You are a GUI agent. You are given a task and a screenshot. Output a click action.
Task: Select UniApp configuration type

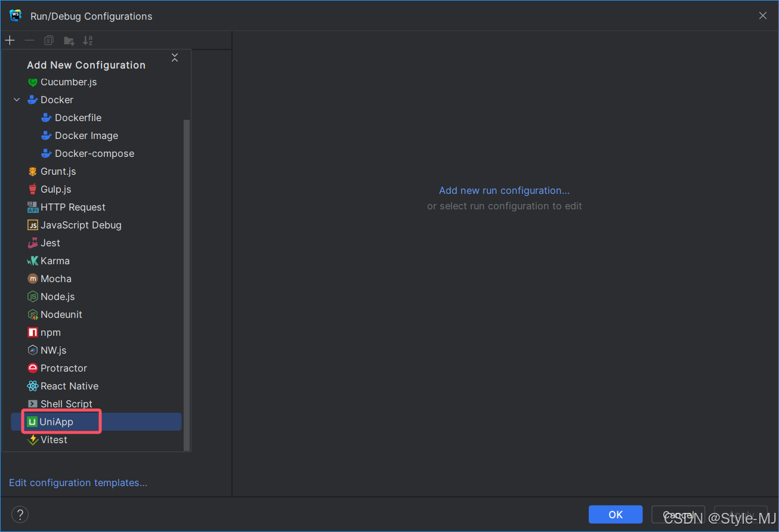(x=96, y=422)
